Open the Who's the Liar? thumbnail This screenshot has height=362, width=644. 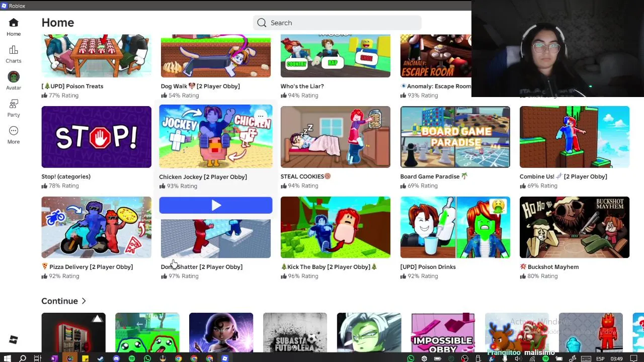click(x=335, y=56)
